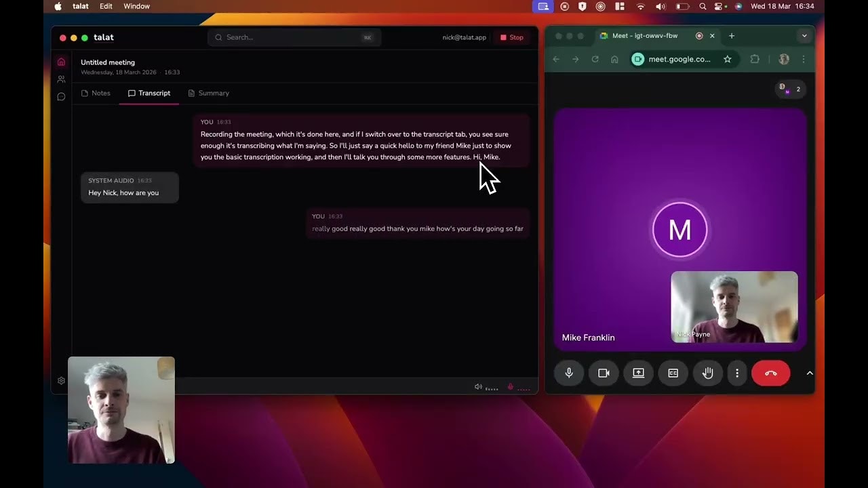Toggle captions in Google Meet

(x=673, y=373)
